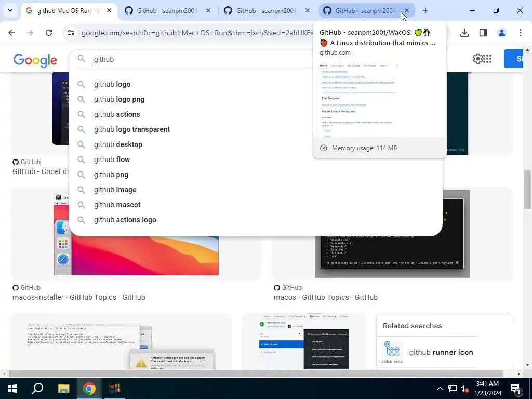Screen dimensions: 532x399
Task: Choose suggestion github actions logo
Action: pyautogui.click(x=125, y=220)
